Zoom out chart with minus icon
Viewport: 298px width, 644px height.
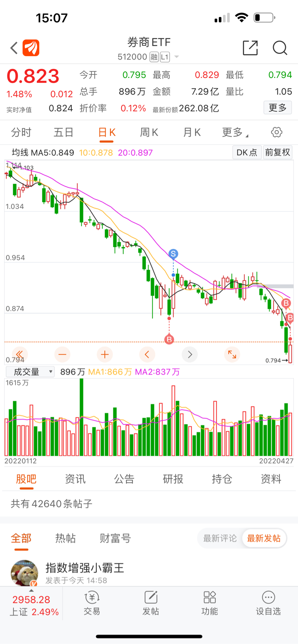point(62,354)
